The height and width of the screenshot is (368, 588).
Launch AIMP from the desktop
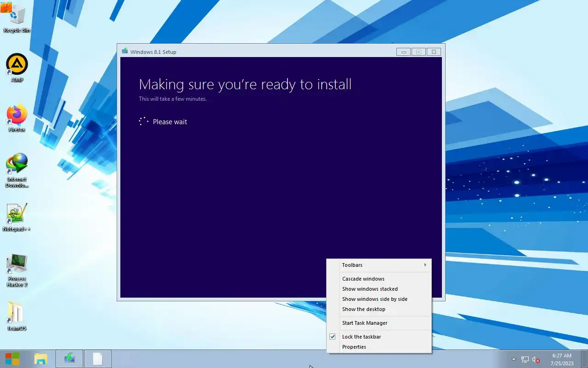17,68
